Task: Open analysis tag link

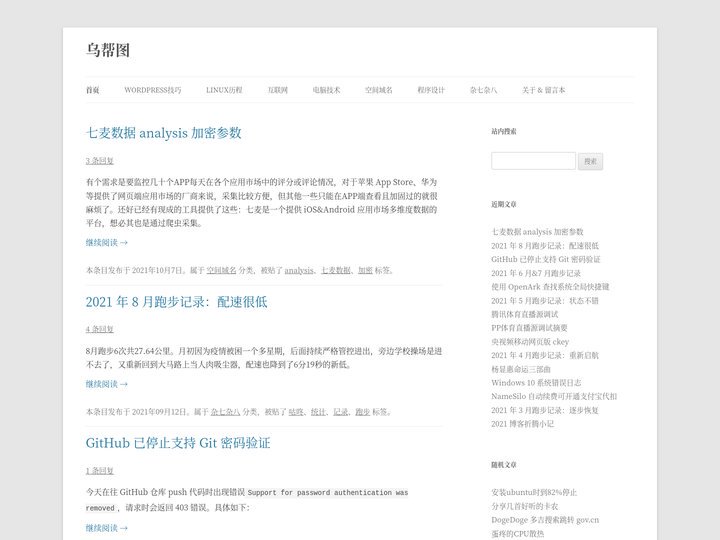Action: (x=299, y=270)
